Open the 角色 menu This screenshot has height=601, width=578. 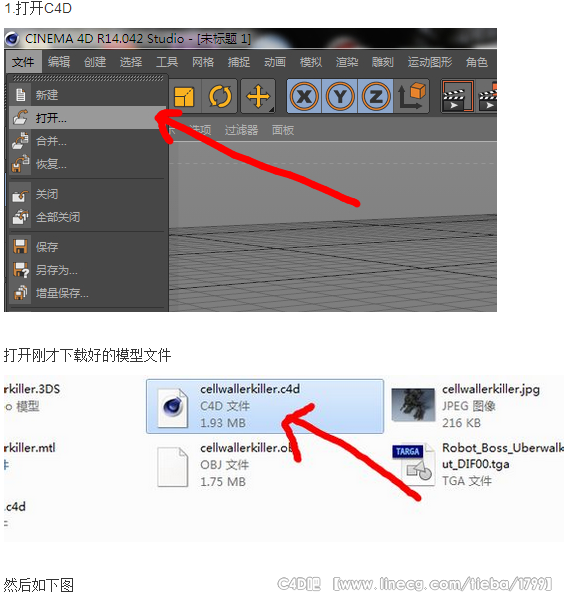click(x=477, y=62)
